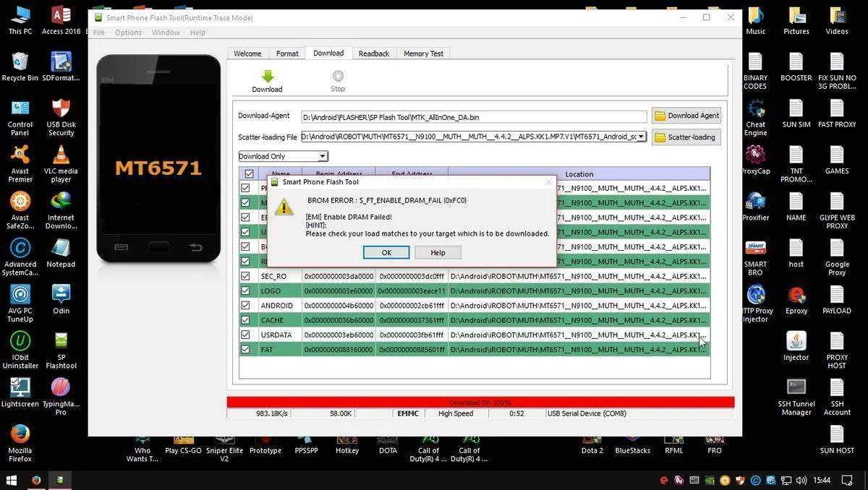
Task: Click the USB Serial Device (COM8) status
Action: coord(587,413)
